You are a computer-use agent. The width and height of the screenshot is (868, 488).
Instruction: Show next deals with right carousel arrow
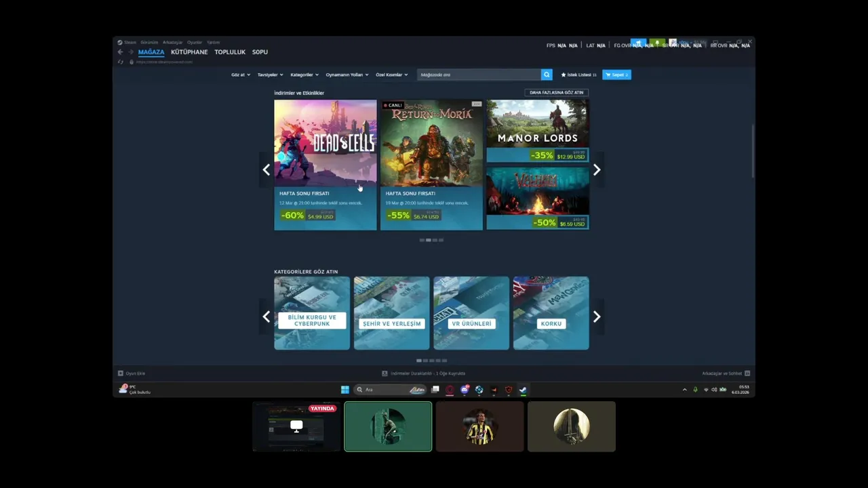597,169
